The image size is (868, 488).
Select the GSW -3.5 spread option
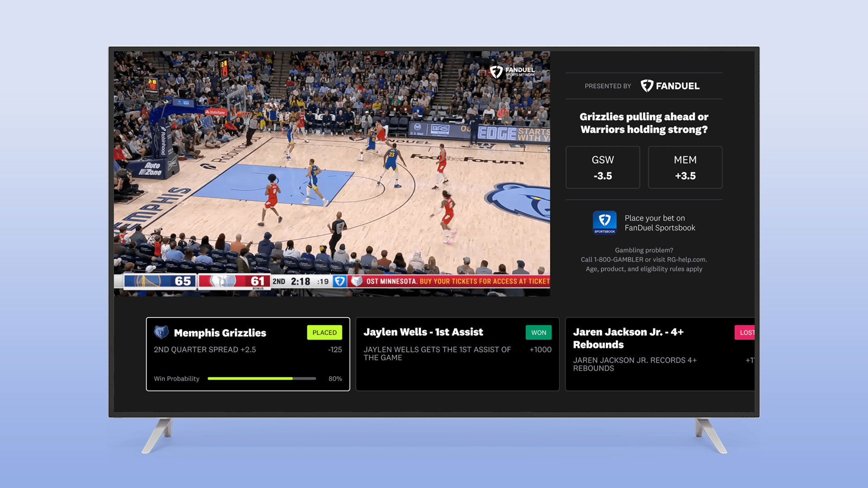pyautogui.click(x=603, y=167)
